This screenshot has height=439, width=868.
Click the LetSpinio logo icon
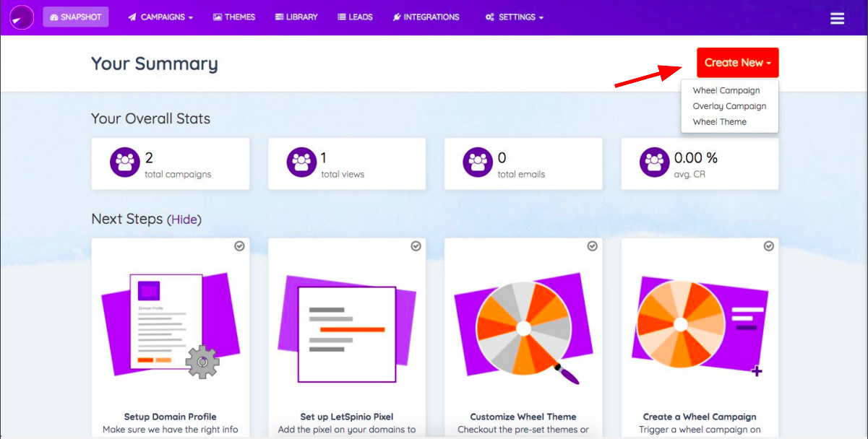(22, 17)
